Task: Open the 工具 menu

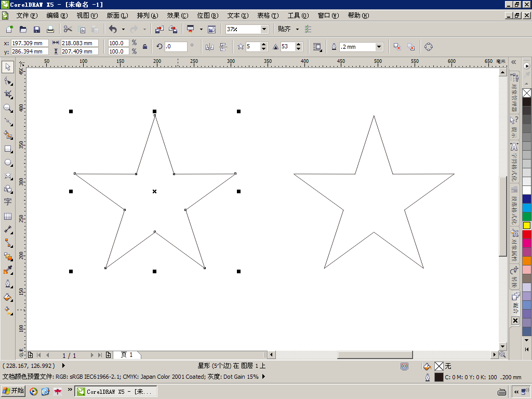Action: [x=298, y=16]
